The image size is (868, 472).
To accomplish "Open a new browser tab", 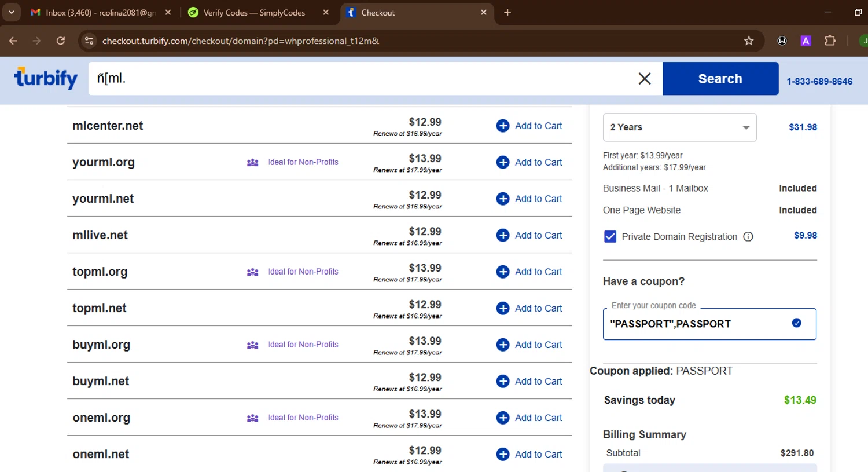I will (x=507, y=12).
